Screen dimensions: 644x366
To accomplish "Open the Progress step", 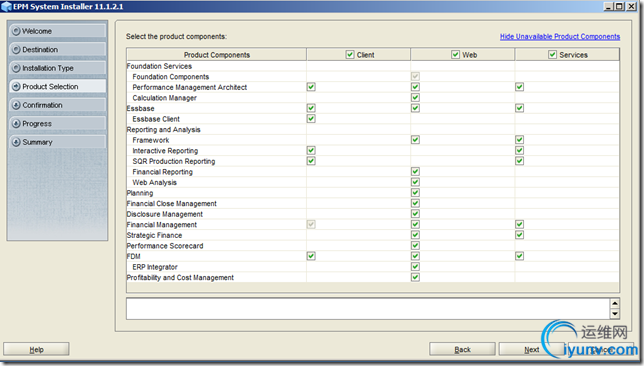I will [x=58, y=124].
